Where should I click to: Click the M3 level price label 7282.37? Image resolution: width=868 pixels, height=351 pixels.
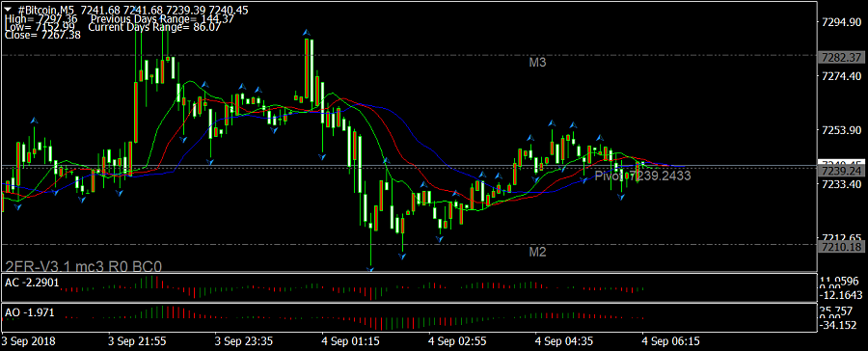click(x=836, y=57)
